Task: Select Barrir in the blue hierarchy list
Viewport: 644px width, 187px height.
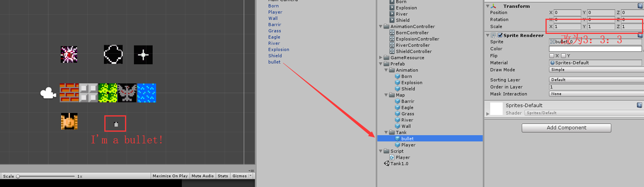Action: coord(274,25)
